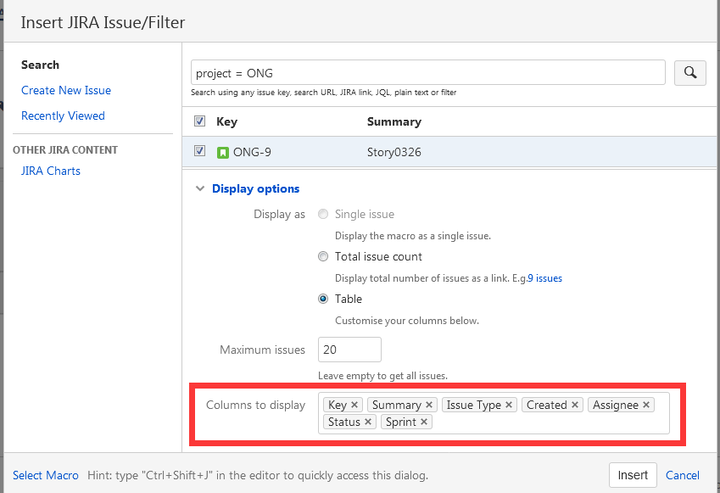720x493 pixels.
Task: Open JIRA Charts in sidebar
Action: pyautogui.click(x=51, y=171)
